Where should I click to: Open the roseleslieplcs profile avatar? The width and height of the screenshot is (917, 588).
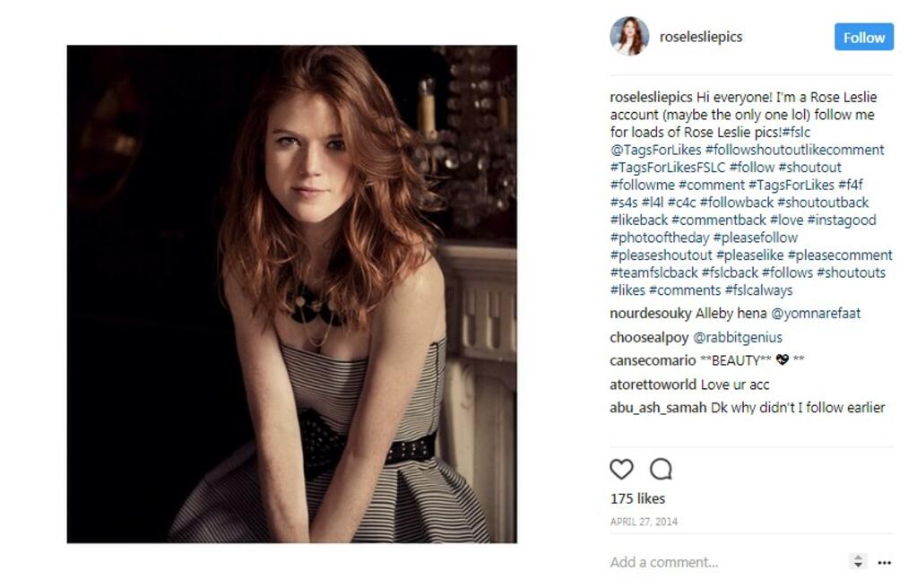629,36
